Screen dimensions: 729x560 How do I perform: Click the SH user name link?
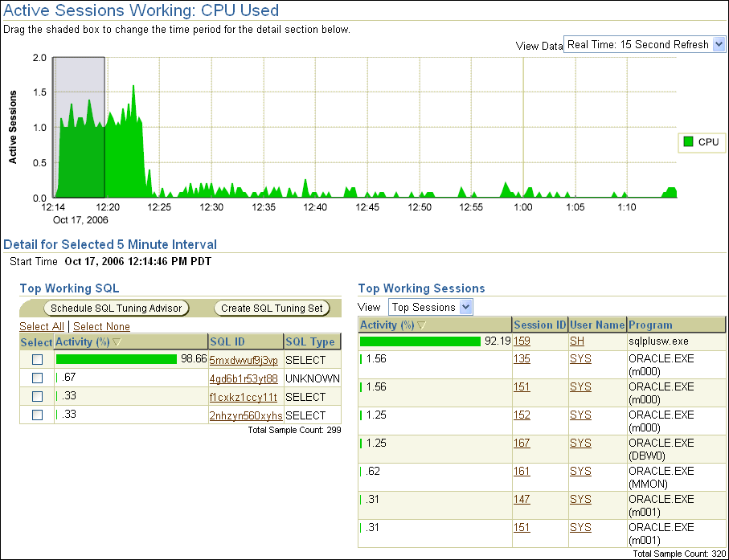pyautogui.click(x=577, y=341)
